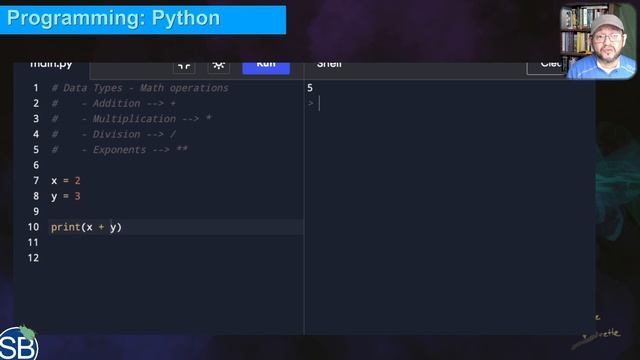This screenshot has height=360, width=640.
Task: Click the comment line '- Exponents --> **'
Action: 120,150
